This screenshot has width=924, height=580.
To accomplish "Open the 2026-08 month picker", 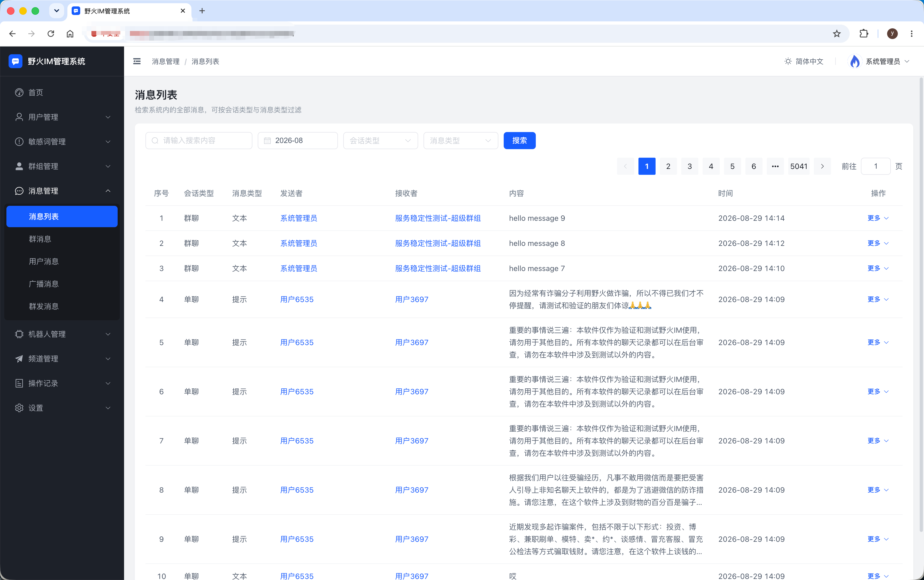I will (x=298, y=141).
